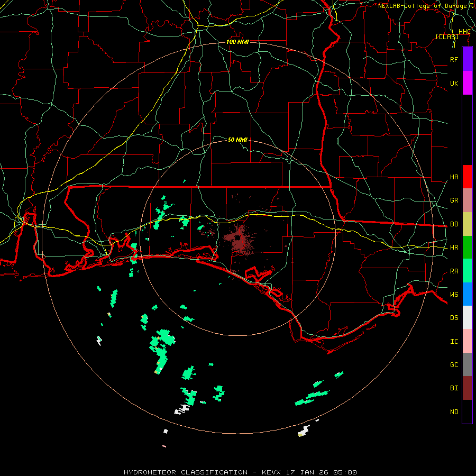The image size is (476, 476).
Task: Click the UK legend label
Action: pyautogui.click(x=454, y=83)
